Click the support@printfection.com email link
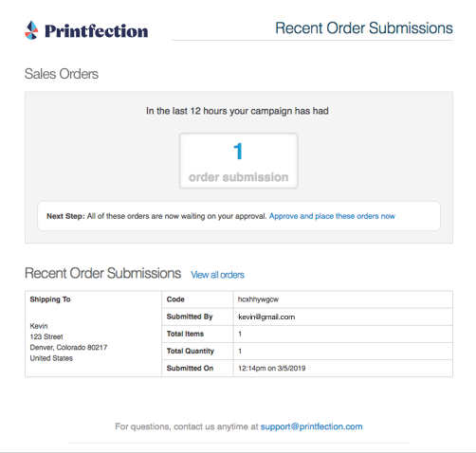The height and width of the screenshot is (453, 476). click(x=311, y=426)
